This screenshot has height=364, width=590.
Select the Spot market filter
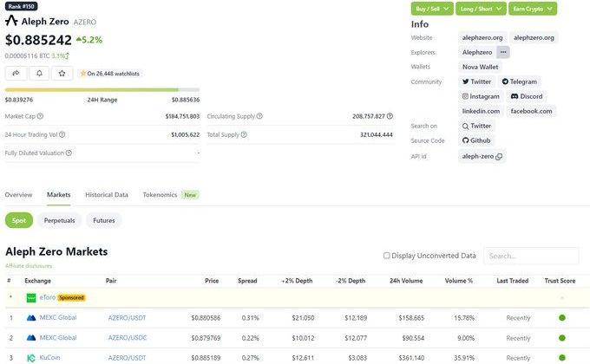coord(19,220)
